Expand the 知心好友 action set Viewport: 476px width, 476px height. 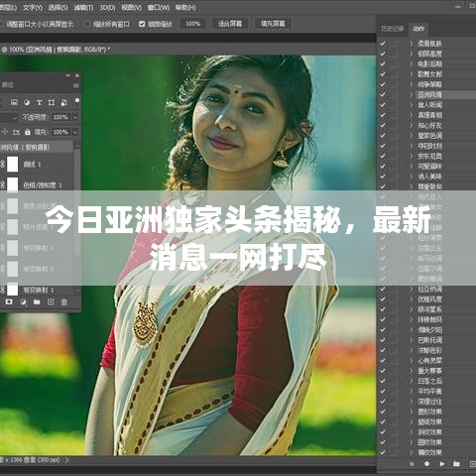412,125
